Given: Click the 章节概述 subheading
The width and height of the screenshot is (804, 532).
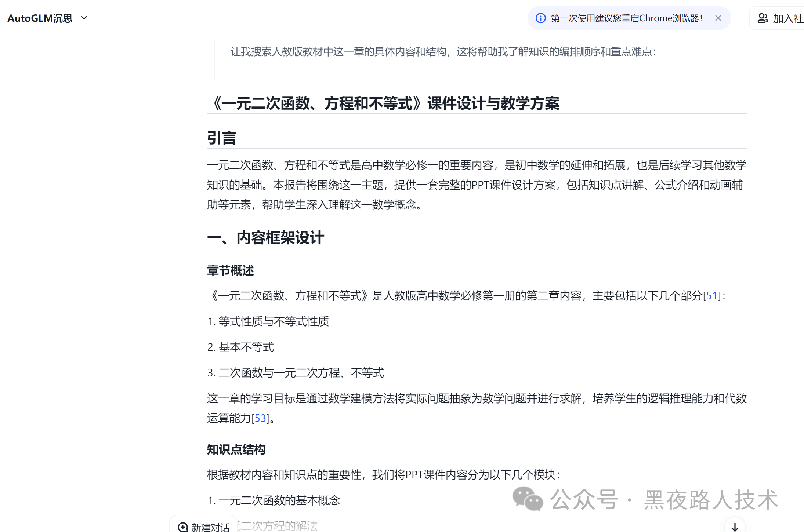Looking at the screenshot, I should [230, 270].
